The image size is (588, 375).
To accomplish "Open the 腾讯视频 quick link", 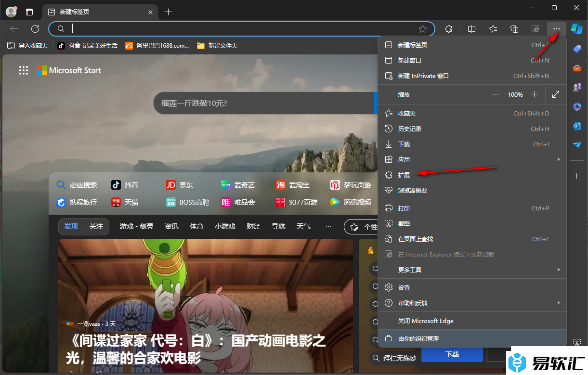I will [x=351, y=202].
